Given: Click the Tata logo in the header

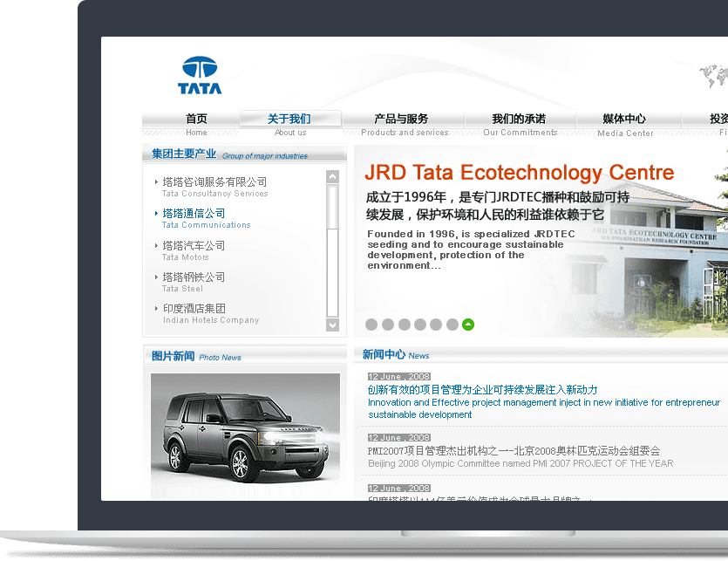Looking at the screenshot, I should point(200,75).
